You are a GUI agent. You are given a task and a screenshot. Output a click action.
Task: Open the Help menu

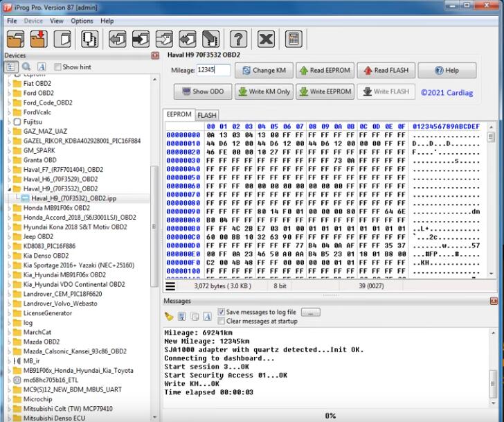[107, 21]
